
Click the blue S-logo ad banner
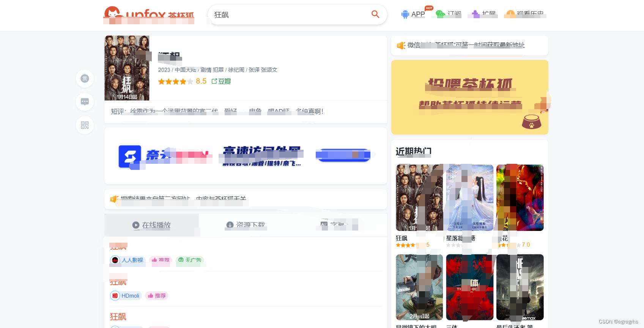coord(246,156)
